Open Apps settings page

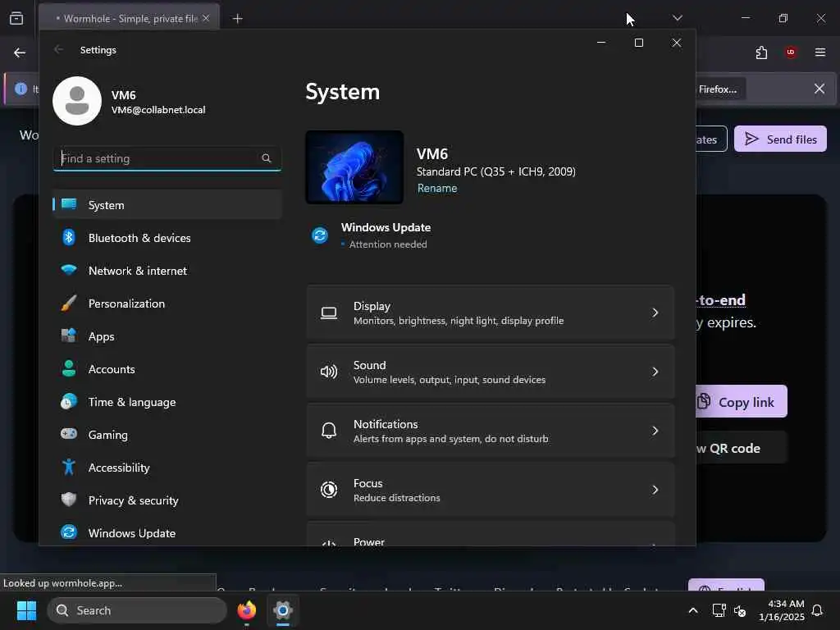tap(167, 336)
